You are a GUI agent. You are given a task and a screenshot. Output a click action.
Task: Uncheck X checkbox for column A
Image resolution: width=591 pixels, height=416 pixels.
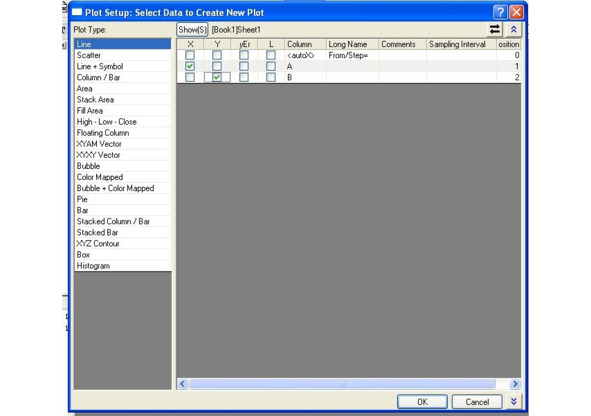[x=190, y=66]
